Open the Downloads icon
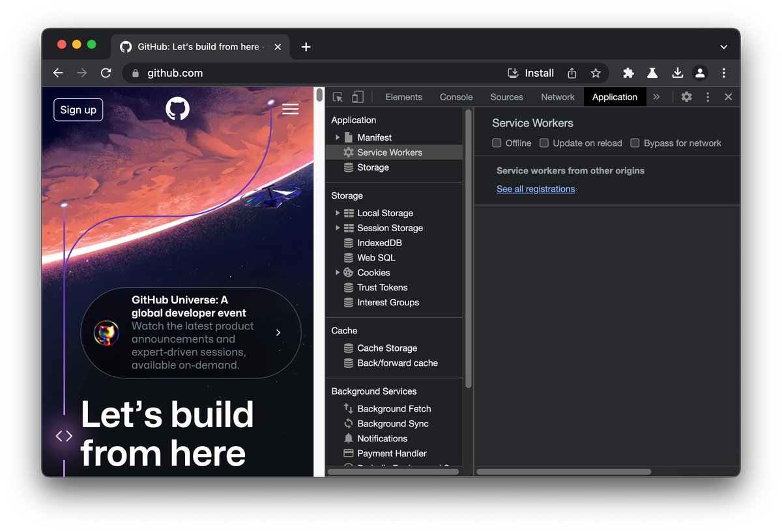 point(677,73)
